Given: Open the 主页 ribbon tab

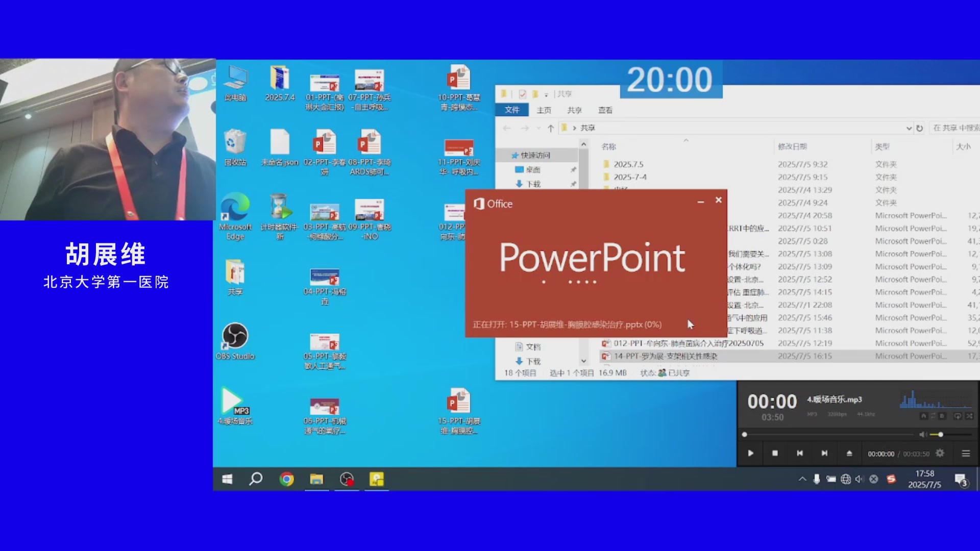Looking at the screenshot, I should (544, 110).
